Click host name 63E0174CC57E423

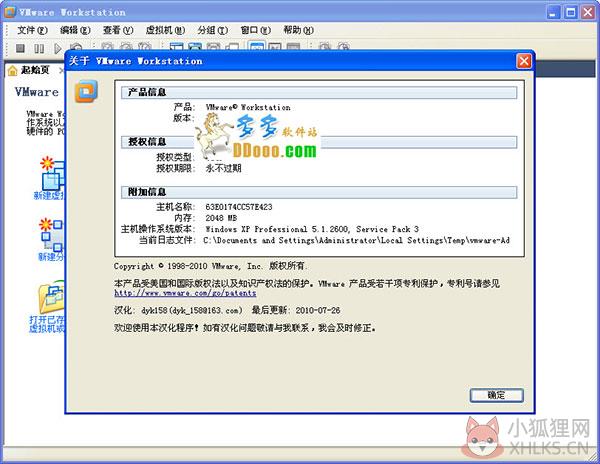coord(239,207)
